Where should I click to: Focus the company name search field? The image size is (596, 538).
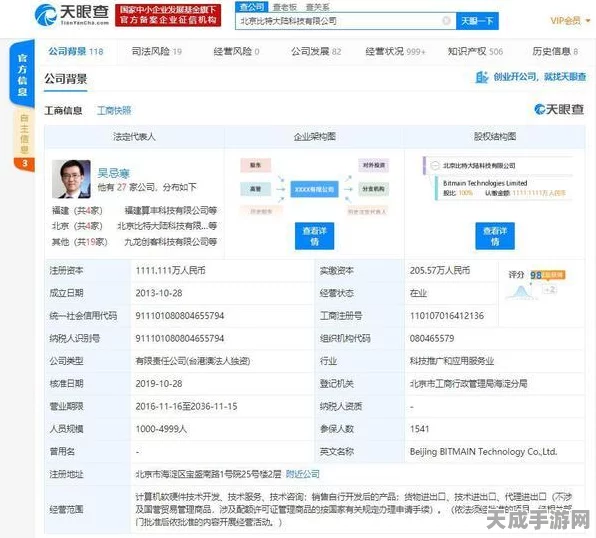click(346, 21)
